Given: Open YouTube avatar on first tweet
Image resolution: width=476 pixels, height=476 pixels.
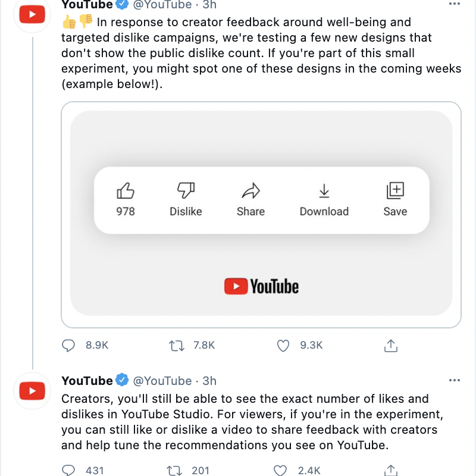Looking at the screenshot, I should coord(32,14).
